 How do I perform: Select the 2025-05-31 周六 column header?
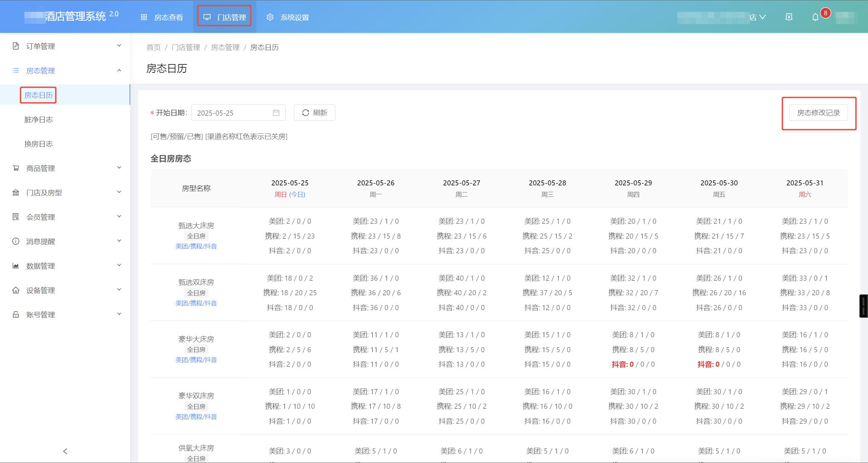tap(805, 188)
